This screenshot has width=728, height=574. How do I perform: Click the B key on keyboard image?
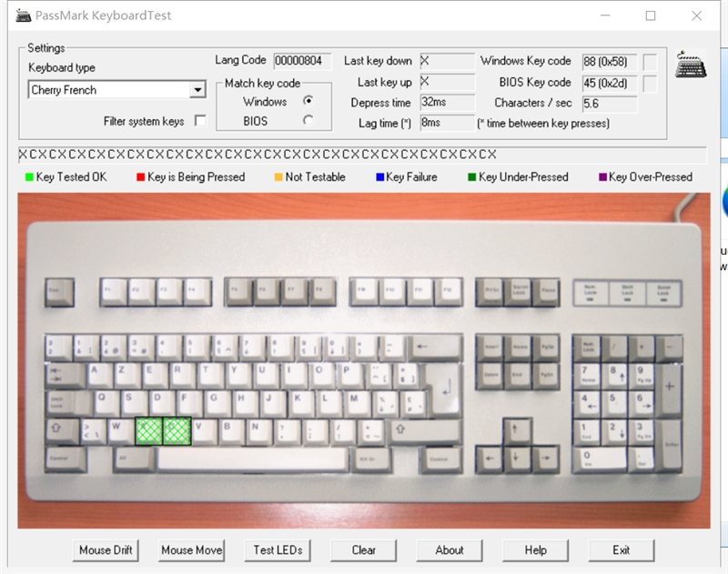point(232,431)
